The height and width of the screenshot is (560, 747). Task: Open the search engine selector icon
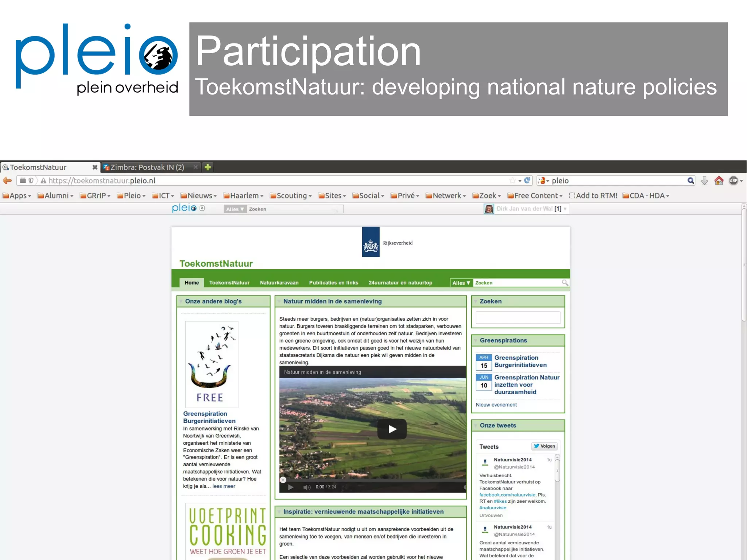coord(544,181)
